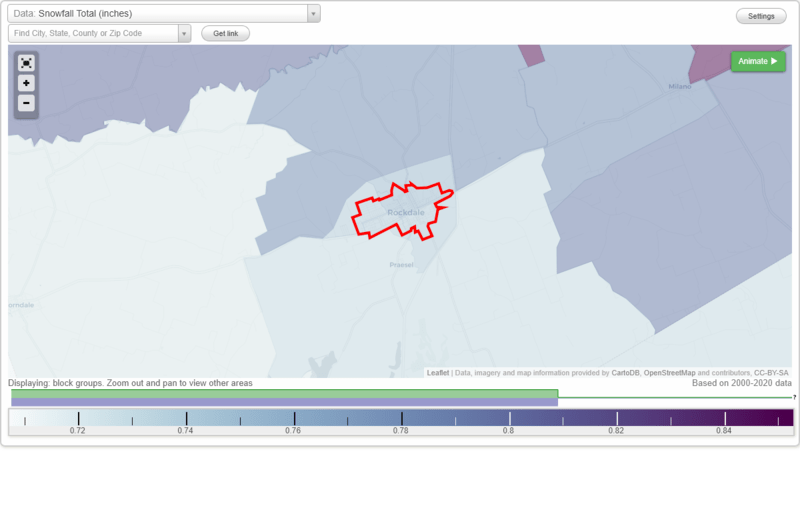Expand the data selector arrow
This screenshot has height=514, width=800.
[314, 14]
